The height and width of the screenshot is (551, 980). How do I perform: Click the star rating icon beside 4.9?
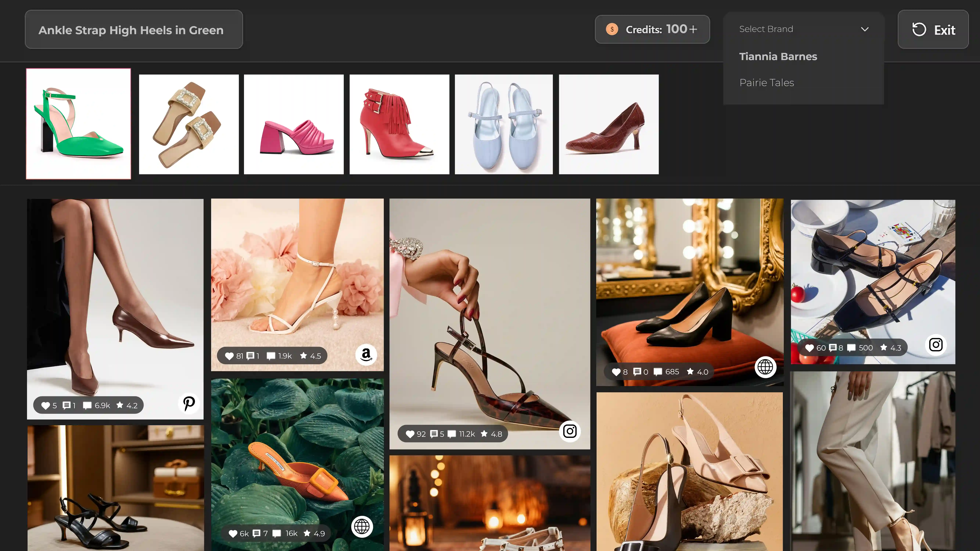click(x=307, y=533)
